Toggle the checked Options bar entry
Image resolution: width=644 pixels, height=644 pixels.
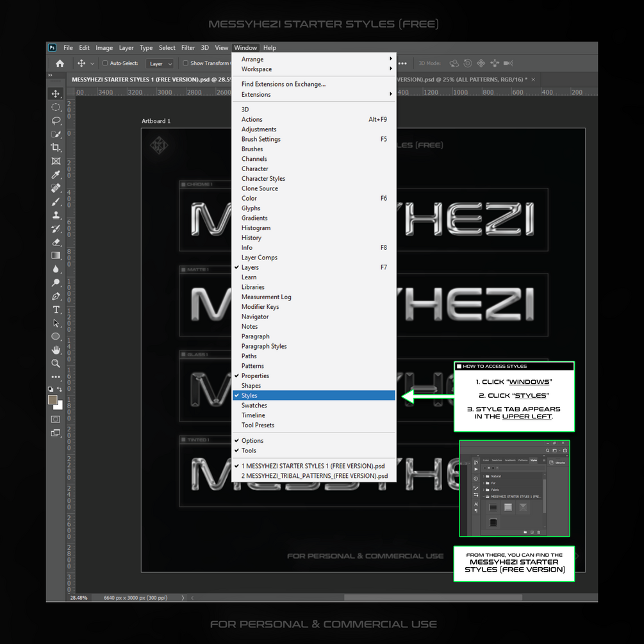(314, 441)
